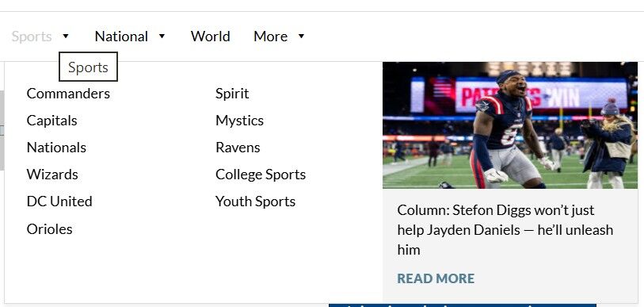Click the More menu label
The image size is (644, 307).
270,36
